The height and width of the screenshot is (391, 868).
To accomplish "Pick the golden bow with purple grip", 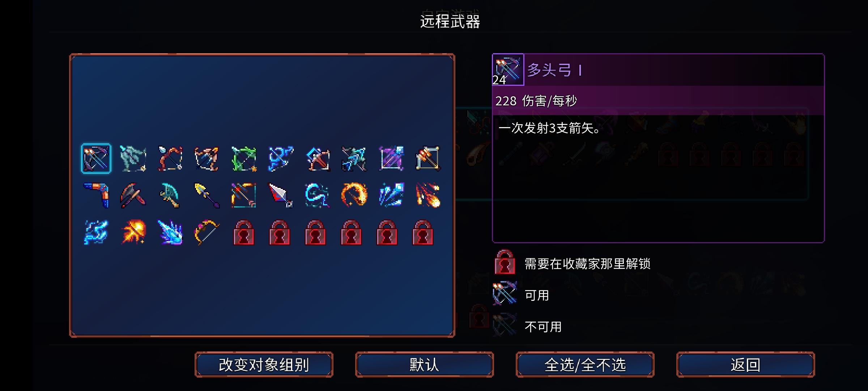I will [x=207, y=232].
